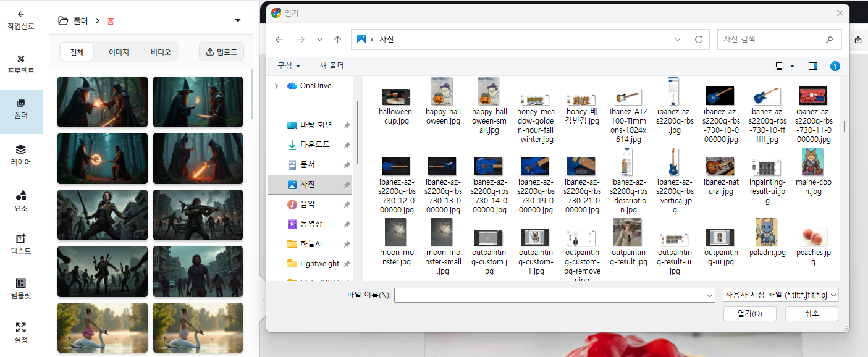
Task: Select the honey-배경변경.jpg file
Action: 582,108
